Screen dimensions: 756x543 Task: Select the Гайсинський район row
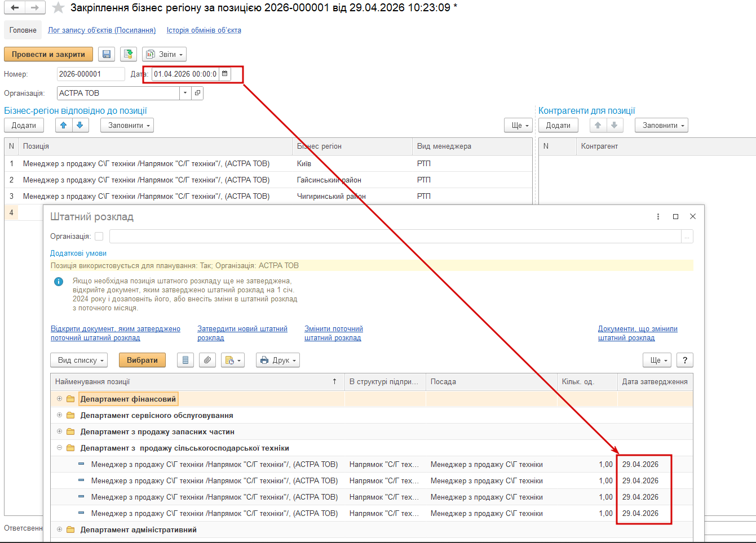tap(268, 180)
